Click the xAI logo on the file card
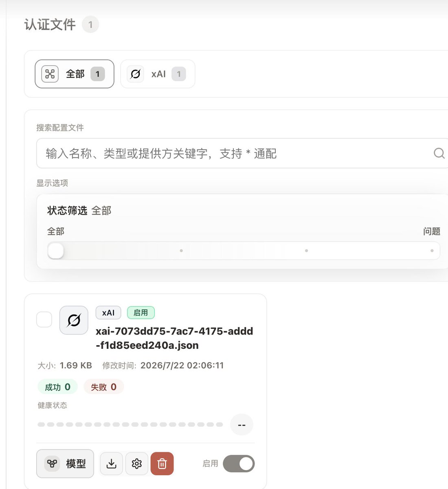Image resolution: width=448 pixels, height=489 pixels. click(x=74, y=320)
